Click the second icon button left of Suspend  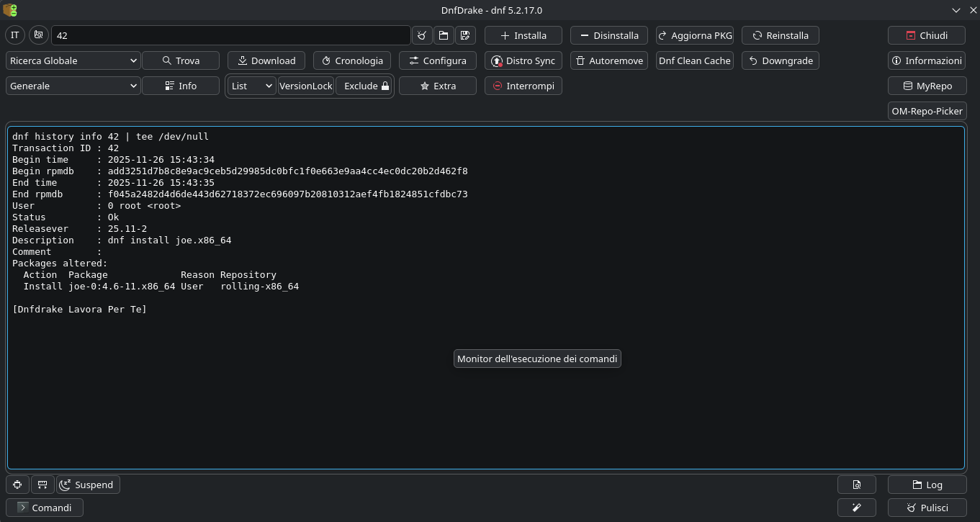click(42, 485)
